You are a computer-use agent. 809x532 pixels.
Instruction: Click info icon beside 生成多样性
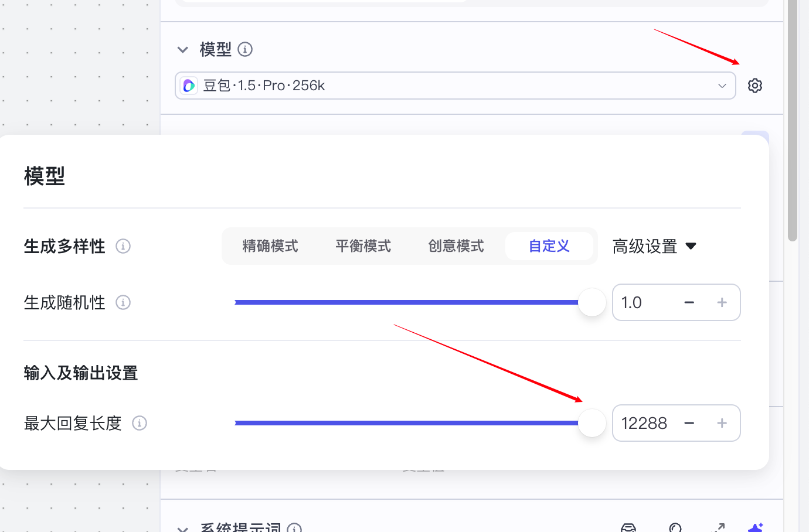(x=123, y=246)
